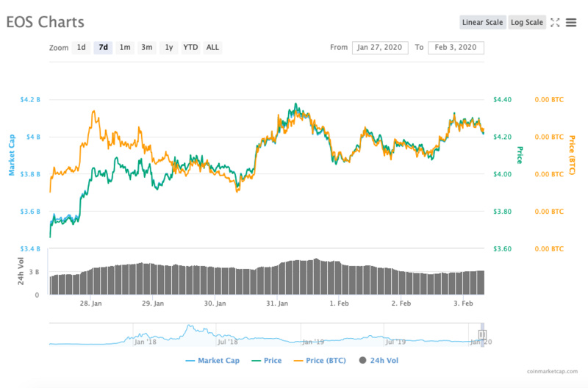
Task: Choose the 3m zoom period
Action: [x=147, y=48]
